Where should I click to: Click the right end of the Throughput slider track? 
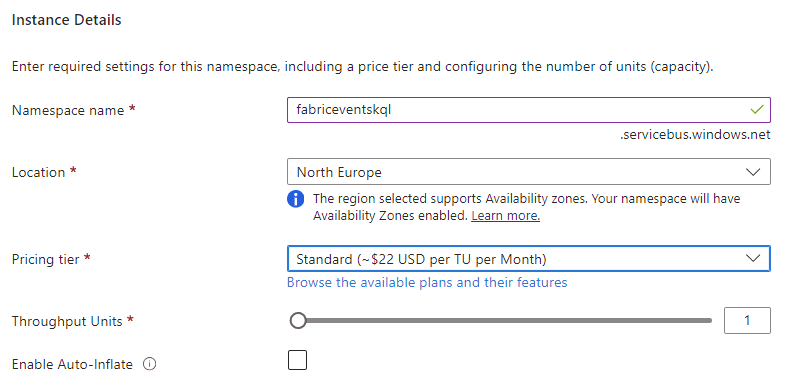coord(708,320)
